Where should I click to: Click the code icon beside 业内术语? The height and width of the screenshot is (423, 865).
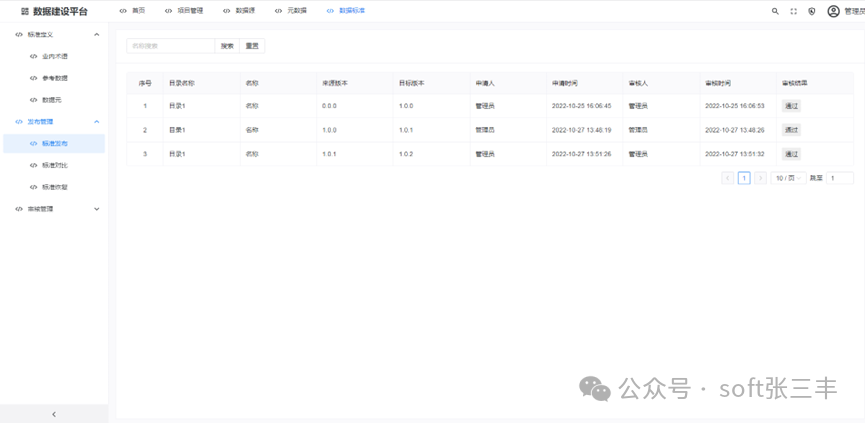[34, 56]
